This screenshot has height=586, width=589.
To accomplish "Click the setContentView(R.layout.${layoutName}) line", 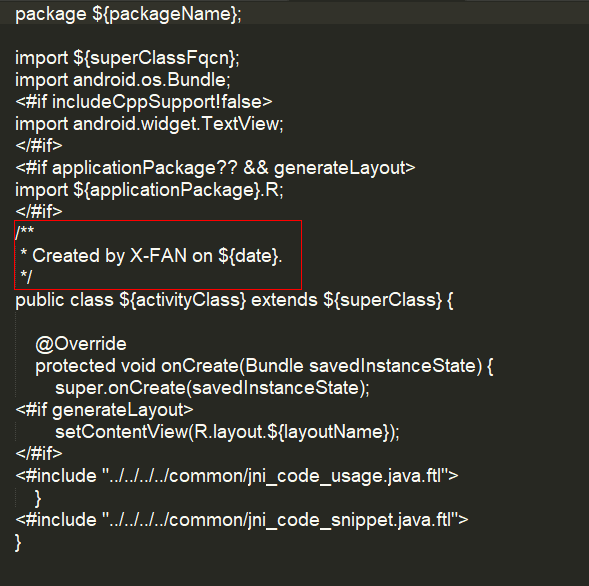I will [228, 432].
